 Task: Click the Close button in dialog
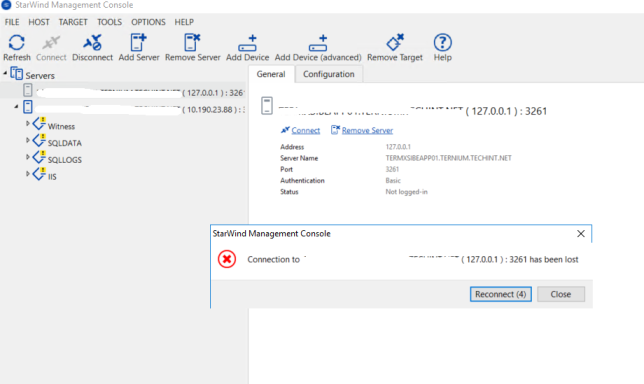[x=561, y=294]
